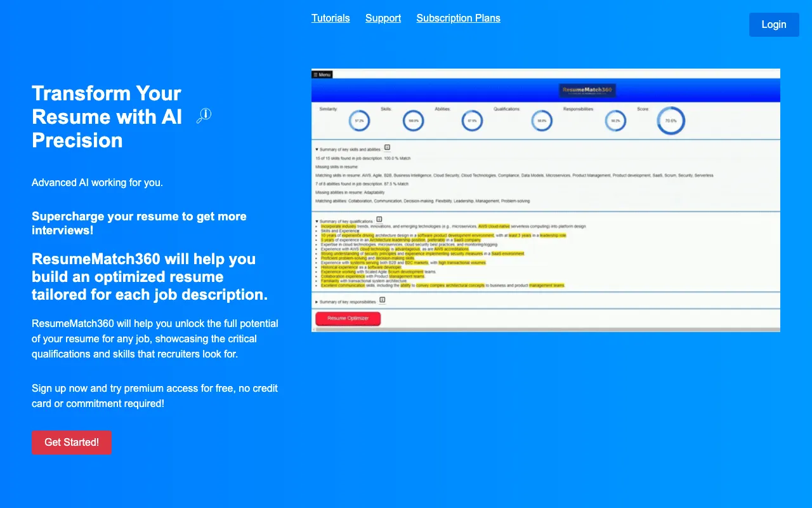Image resolution: width=812 pixels, height=508 pixels.
Task: Click the Login button
Action: tap(774, 25)
